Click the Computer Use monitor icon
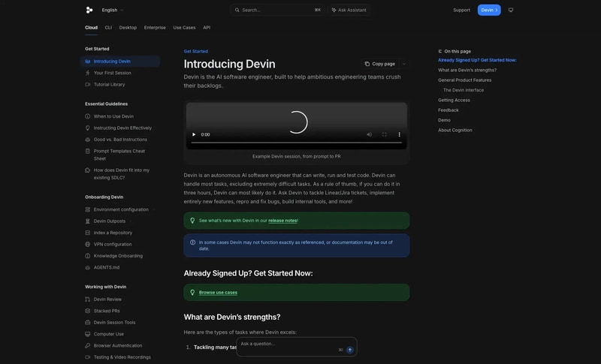The width and height of the screenshot is (601, 364). pyautogui.click(x=88, y=334)
